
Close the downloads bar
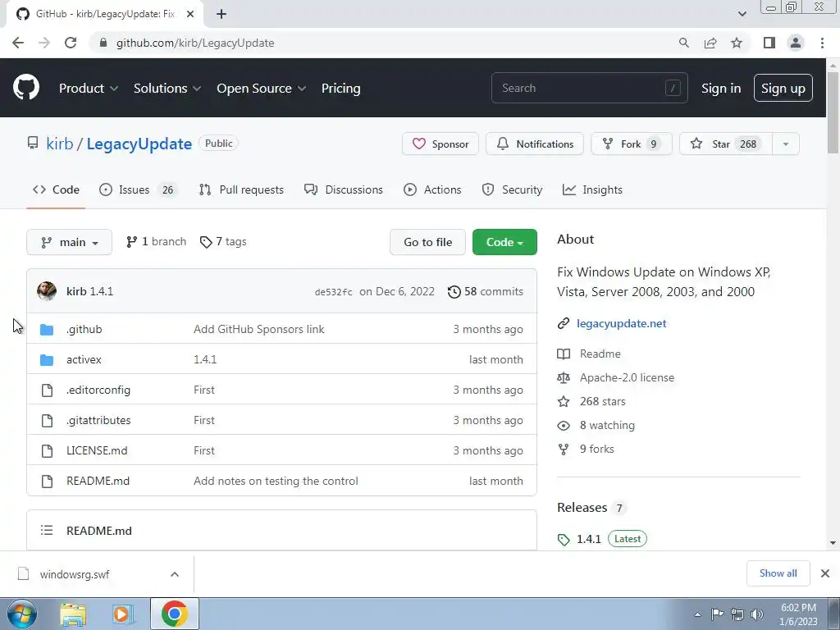825,573
